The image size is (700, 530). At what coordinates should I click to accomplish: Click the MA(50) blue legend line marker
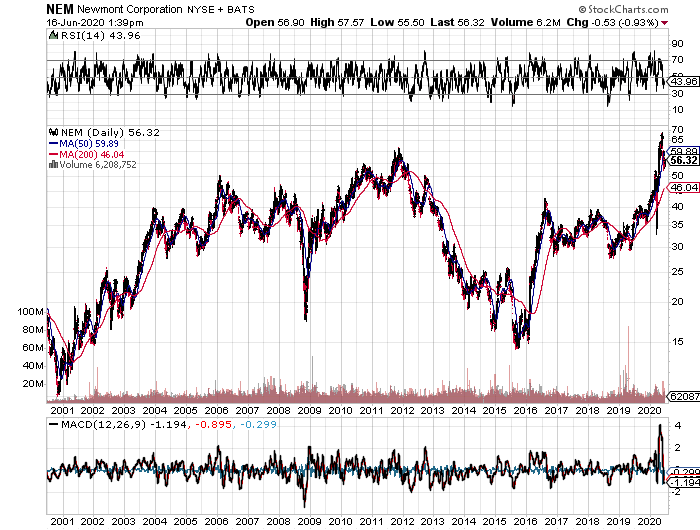click(x=52, y=143)
